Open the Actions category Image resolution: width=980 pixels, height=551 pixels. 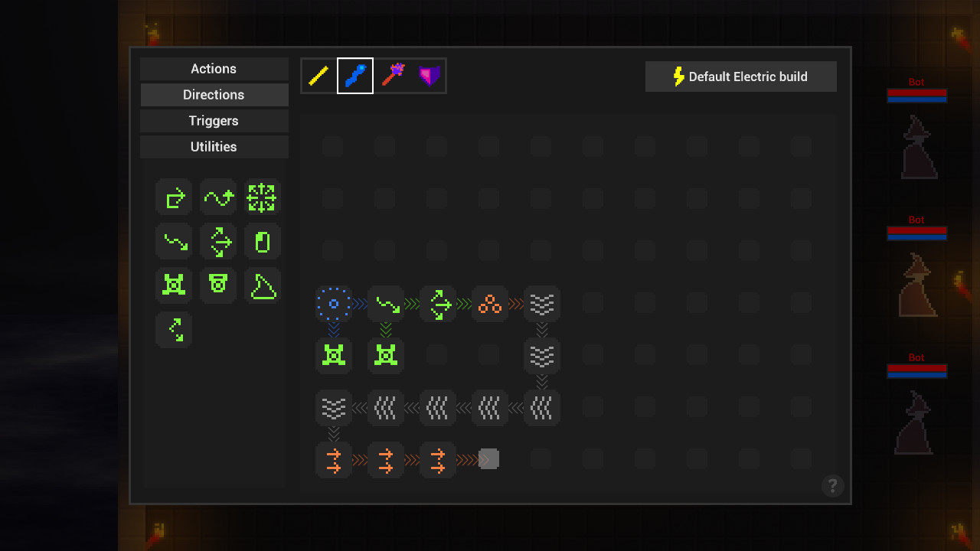[x=214, y=69]
